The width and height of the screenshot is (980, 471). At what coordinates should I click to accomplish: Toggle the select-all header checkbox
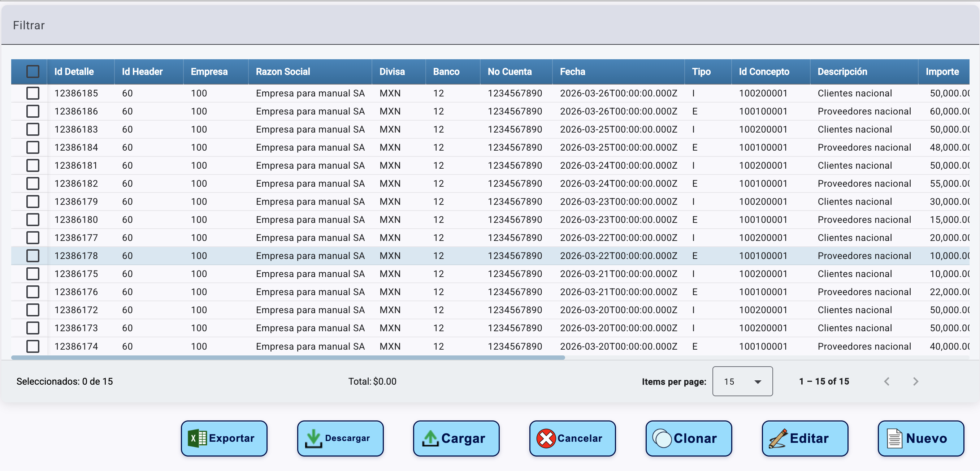(33, 72)
